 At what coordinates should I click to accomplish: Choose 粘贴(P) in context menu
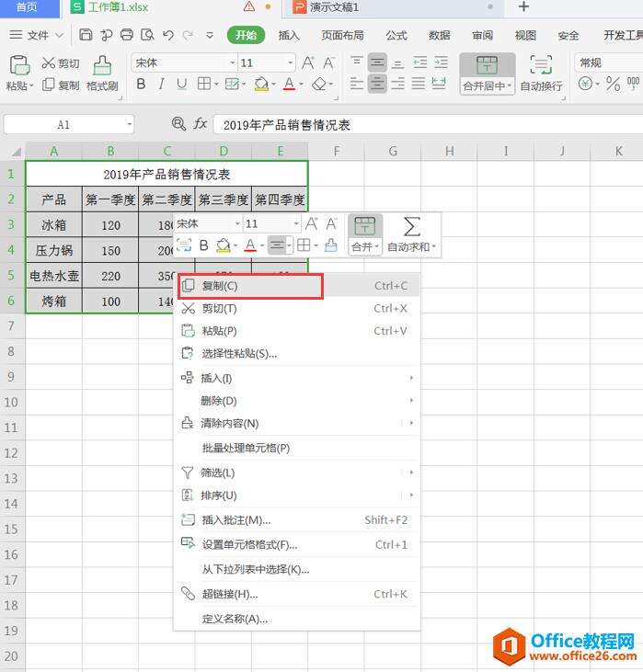(297, 331)
